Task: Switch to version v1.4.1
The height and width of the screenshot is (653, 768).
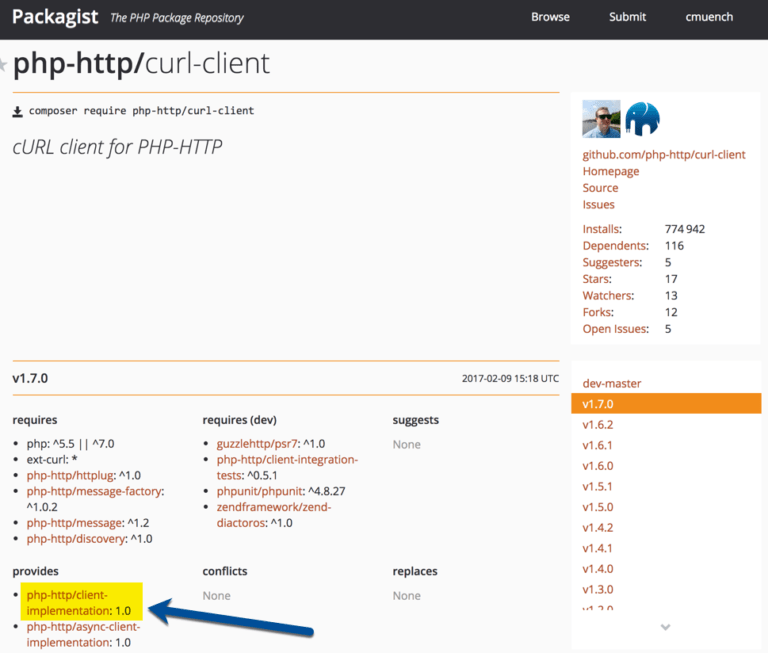Action: [598, 548]
